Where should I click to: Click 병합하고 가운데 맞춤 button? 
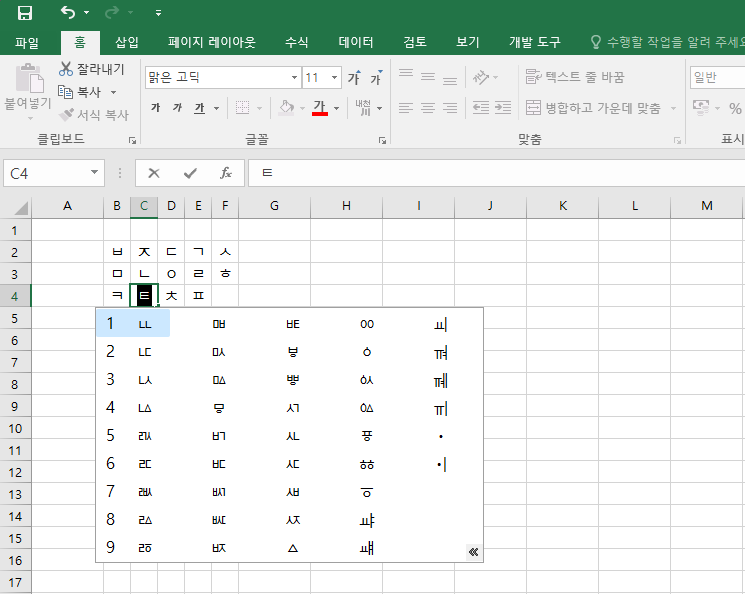point(593,108)
